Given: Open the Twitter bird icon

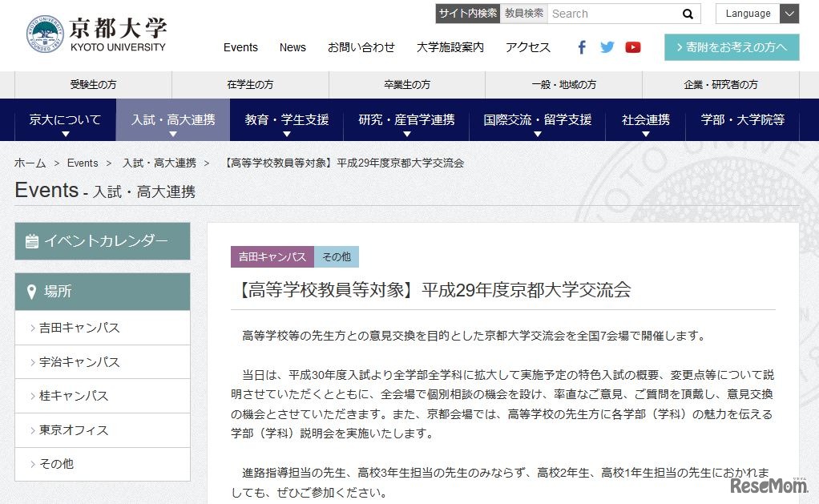Looking at the screenshot, I should click(607, 47).
